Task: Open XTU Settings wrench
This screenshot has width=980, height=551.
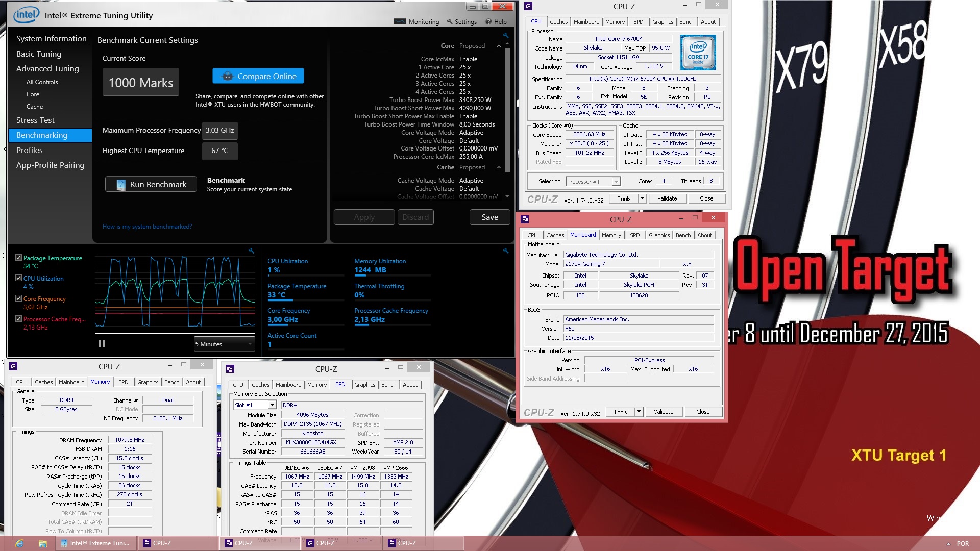Action: pos(450,21)
